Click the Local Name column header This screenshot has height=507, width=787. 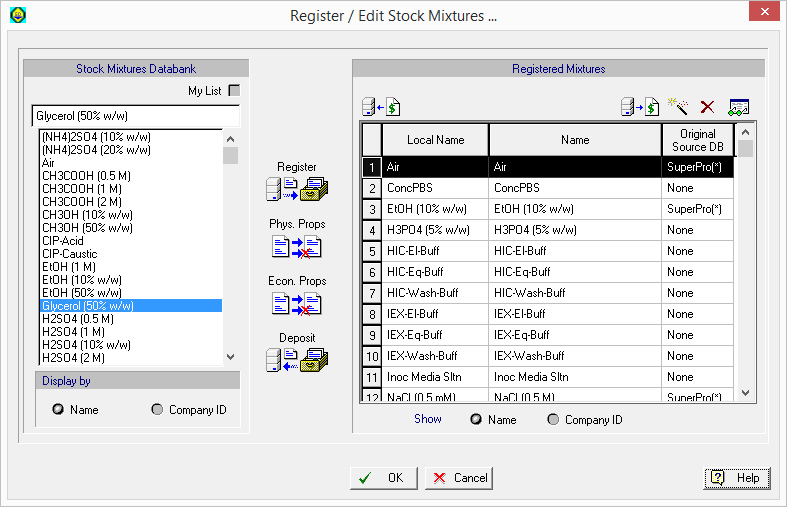[x=435, y=140]
